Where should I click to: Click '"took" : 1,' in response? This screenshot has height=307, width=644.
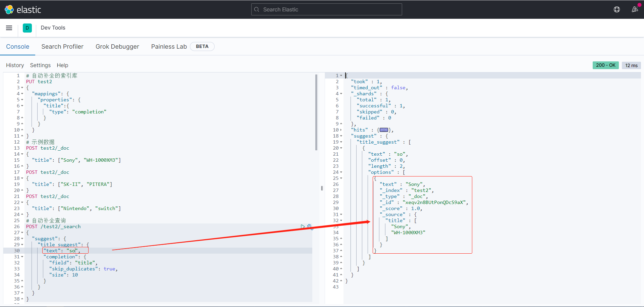pos(367,82)
